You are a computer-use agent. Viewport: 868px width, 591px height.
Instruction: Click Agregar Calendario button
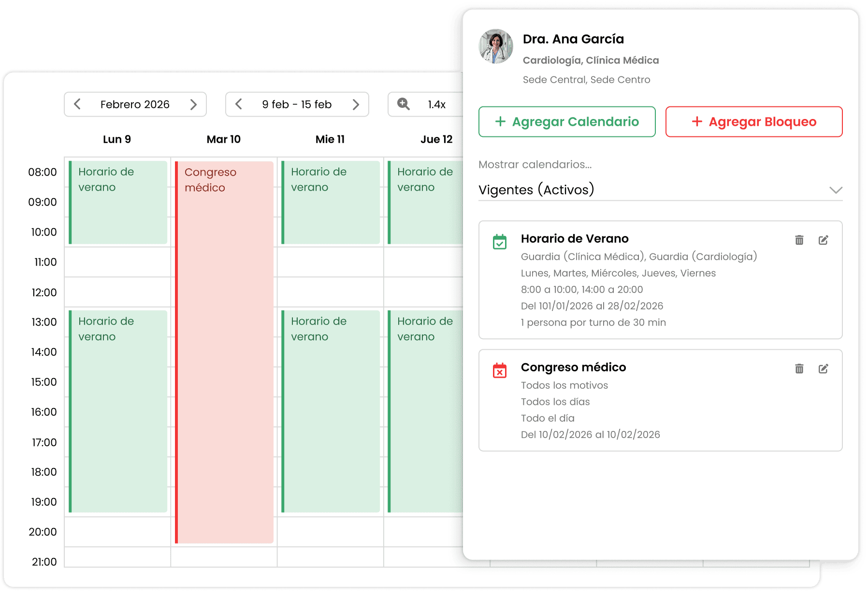(x=567, y=122)
